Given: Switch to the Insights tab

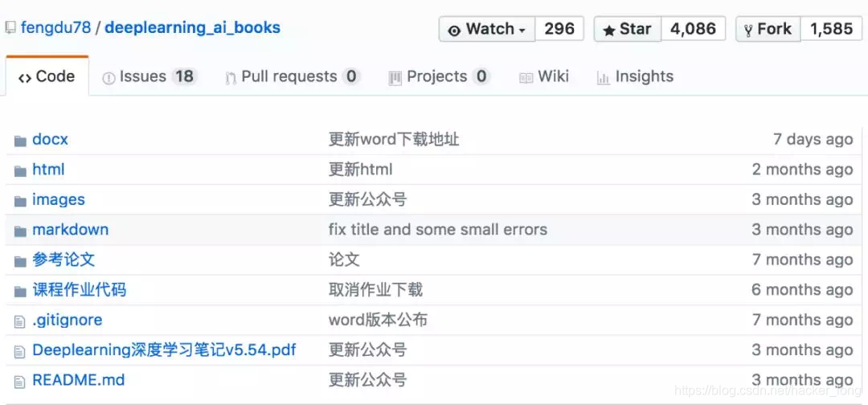Looking at the screenshot, I should pyautogui.click(x=636, y=76).
